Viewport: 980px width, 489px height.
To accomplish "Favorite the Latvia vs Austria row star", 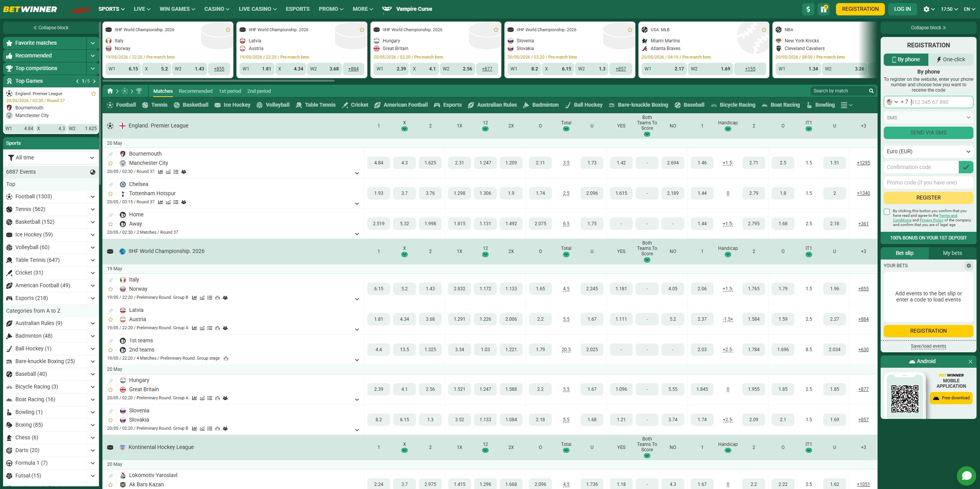I will (111, 320).
